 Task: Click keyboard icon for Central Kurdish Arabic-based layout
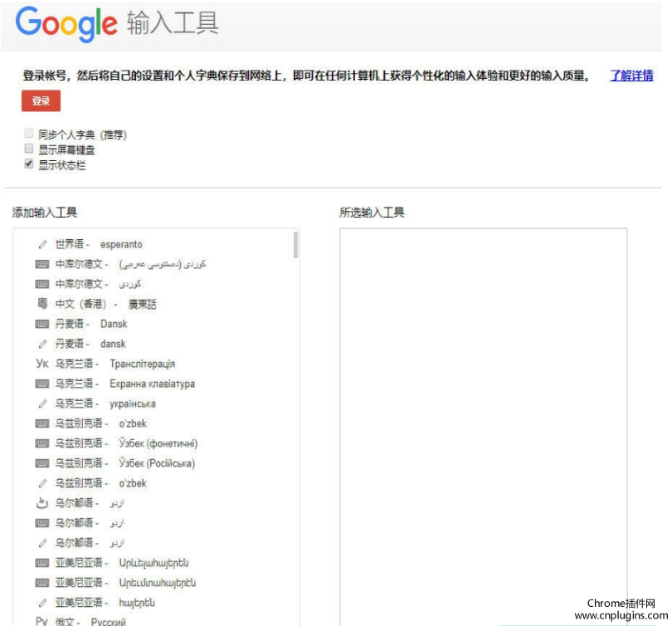[42, 264]
